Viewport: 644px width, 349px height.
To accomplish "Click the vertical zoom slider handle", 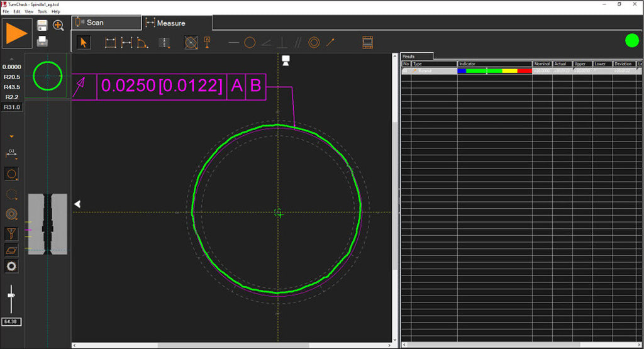I will [11, 295].
